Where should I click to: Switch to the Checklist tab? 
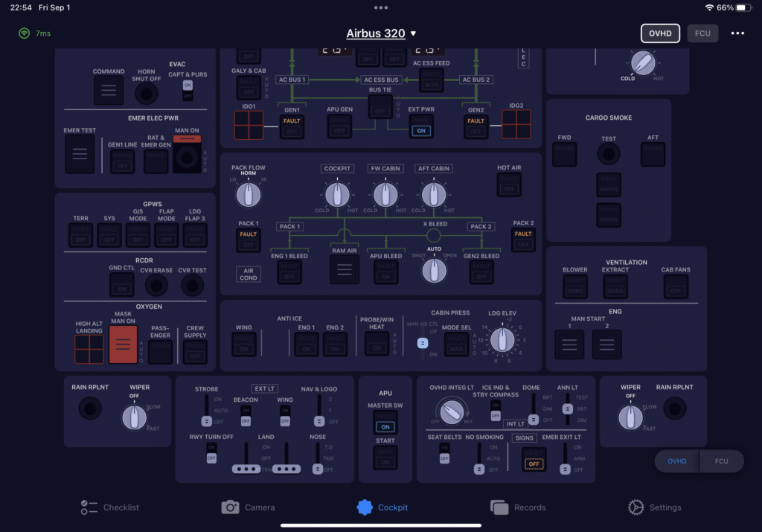[109, 507]
